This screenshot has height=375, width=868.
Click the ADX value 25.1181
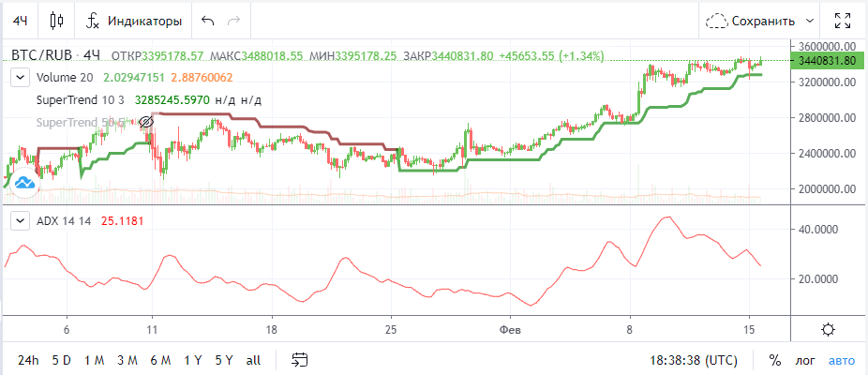point(123,221)
